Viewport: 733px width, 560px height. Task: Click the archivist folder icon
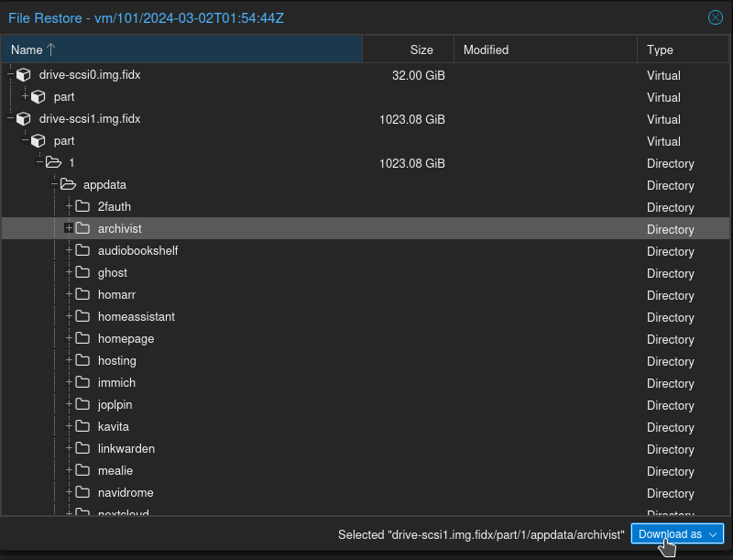[82, 228]
